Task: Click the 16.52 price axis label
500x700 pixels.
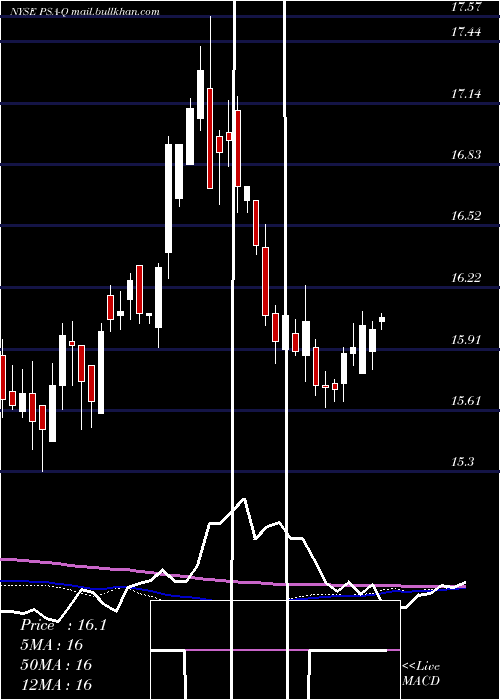Action: [467, 216]
